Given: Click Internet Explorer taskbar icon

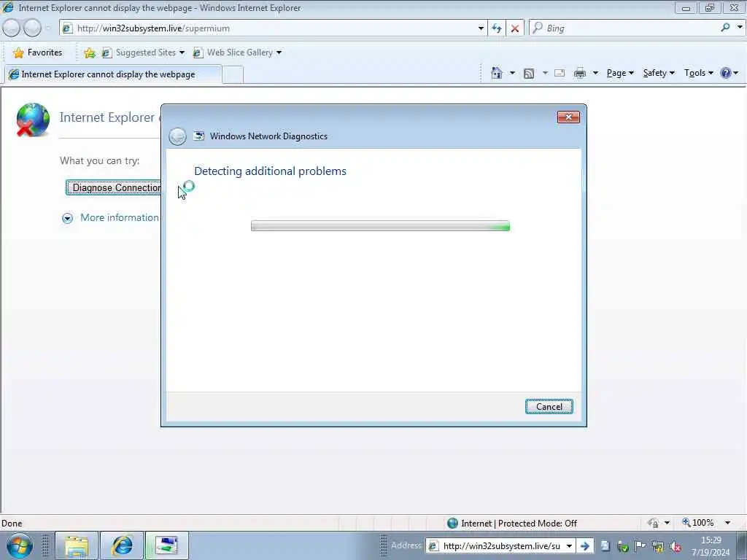Looking at the screenshot, I should (x=122, y=545).
